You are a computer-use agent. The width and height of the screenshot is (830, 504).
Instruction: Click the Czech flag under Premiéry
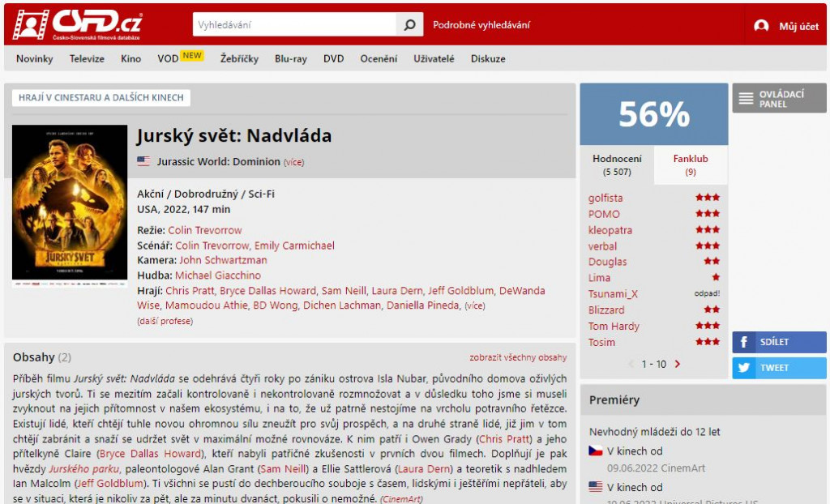coord(596,451)
